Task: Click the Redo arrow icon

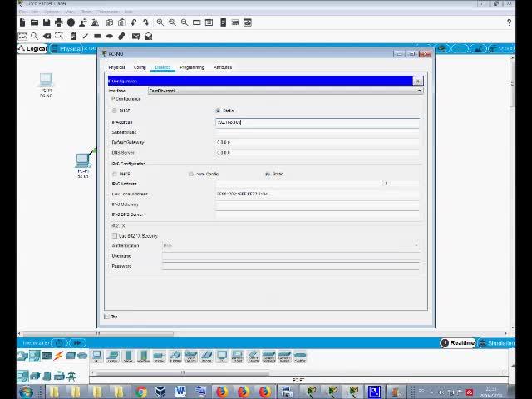Action: (x=146, y=22)
